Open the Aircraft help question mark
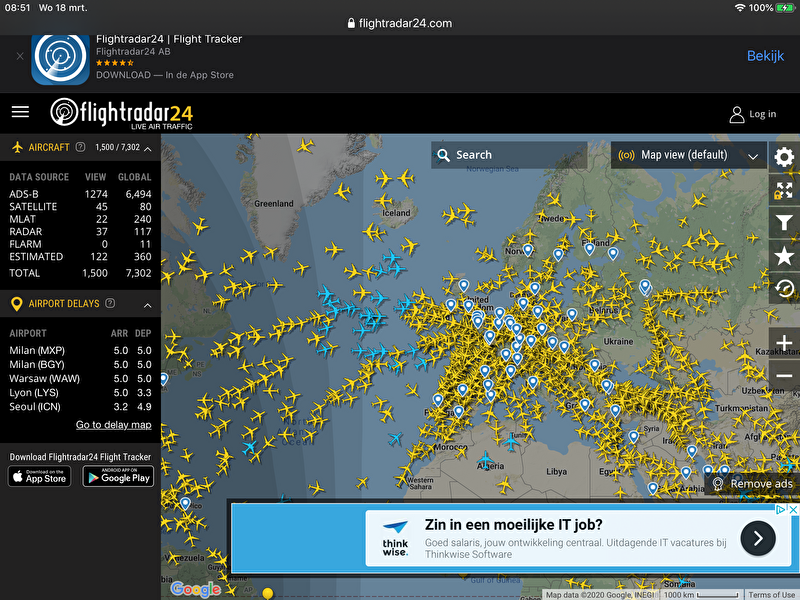This screenshot has width=800, height=600. click(80, 147)
